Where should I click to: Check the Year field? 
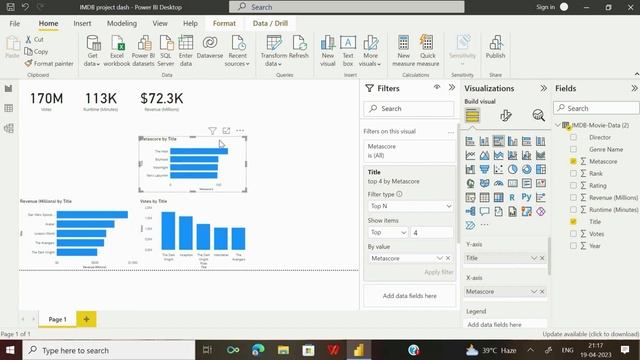[x=573, y=246]
